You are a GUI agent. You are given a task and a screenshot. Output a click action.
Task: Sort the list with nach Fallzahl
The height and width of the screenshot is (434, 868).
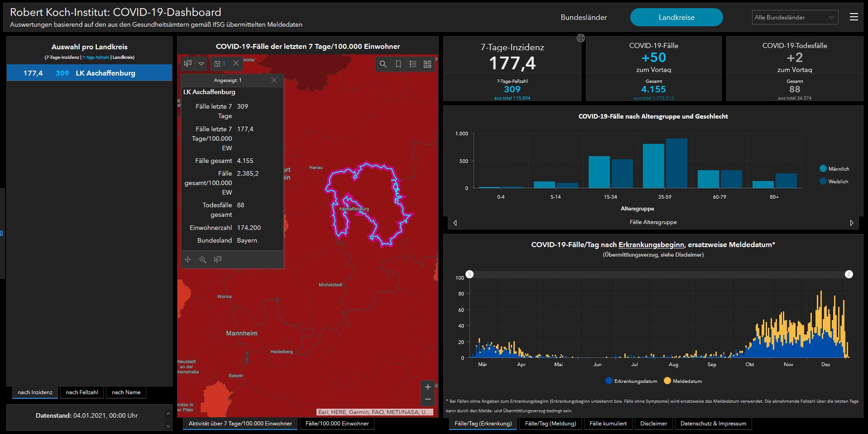82,392
